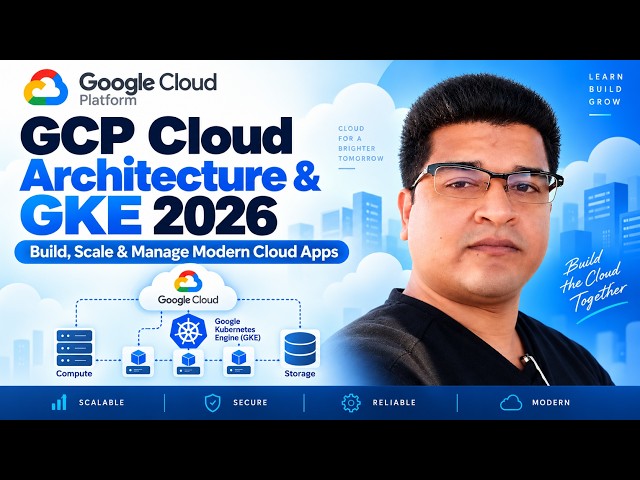Click the pod cube icon beside the Compute server
The height and width of the screenshot is (480, 640).
pos(138,361)
